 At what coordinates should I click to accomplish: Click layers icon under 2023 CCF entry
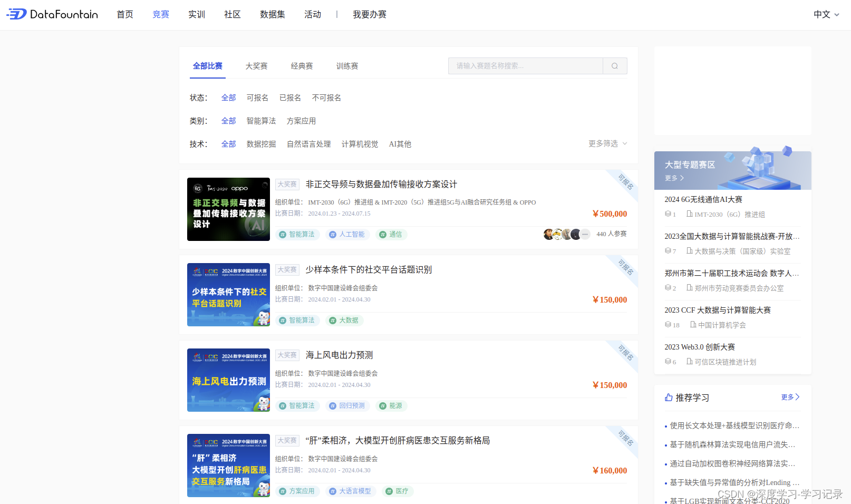(x=668, y=325)
